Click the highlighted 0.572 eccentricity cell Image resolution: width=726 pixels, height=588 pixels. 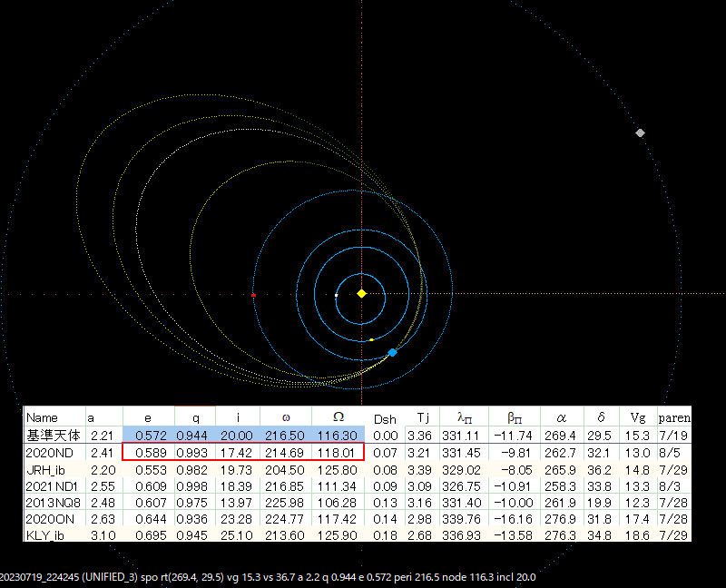point(149,436)
